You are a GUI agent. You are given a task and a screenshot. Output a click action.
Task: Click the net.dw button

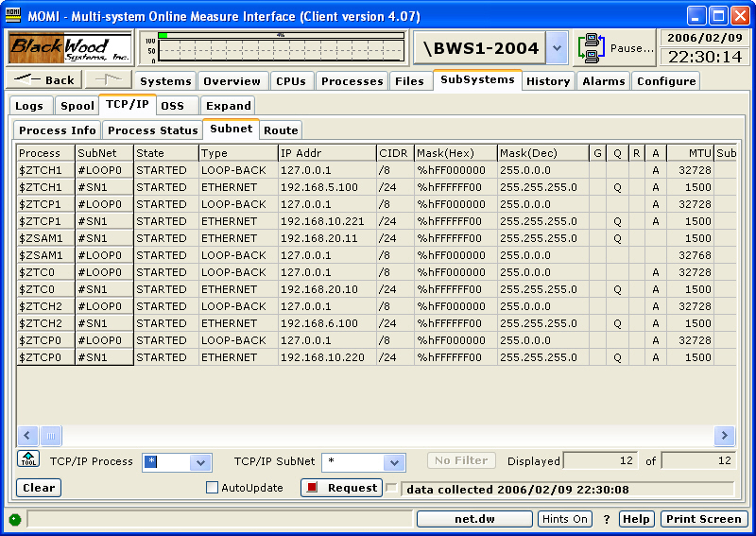(x=474, y=519)
